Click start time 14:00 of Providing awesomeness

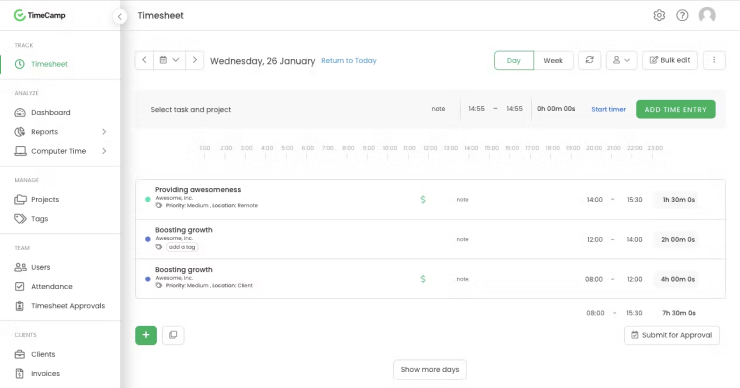pos(595,200)
